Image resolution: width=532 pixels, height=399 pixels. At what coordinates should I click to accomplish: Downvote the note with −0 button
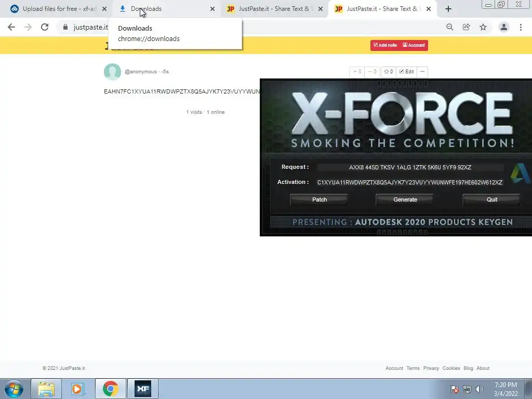[372, 72]
